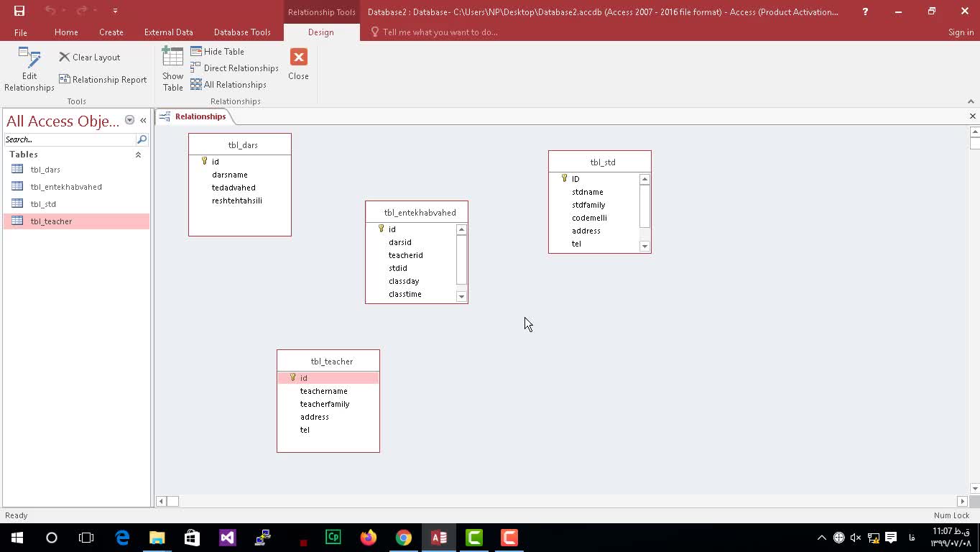Save the database with the Save icon
Image resolution: width=980 pixels, height=552 pixels.
click(19, 11)
